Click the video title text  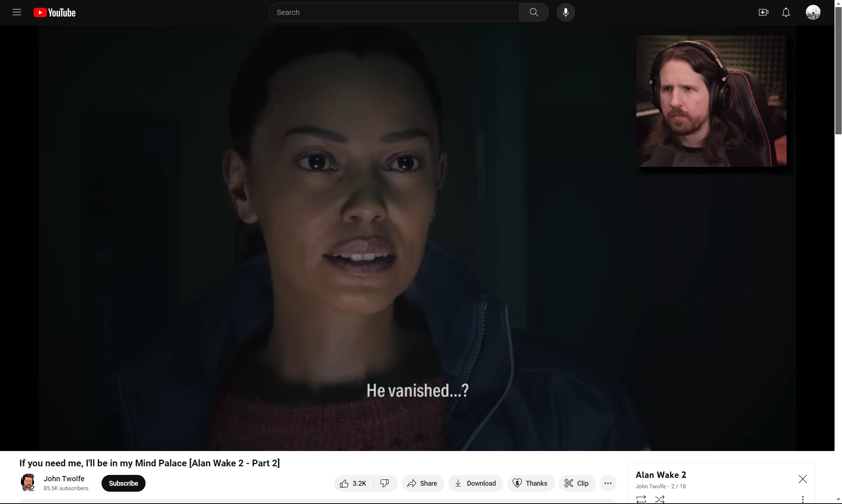click(149, 463)
